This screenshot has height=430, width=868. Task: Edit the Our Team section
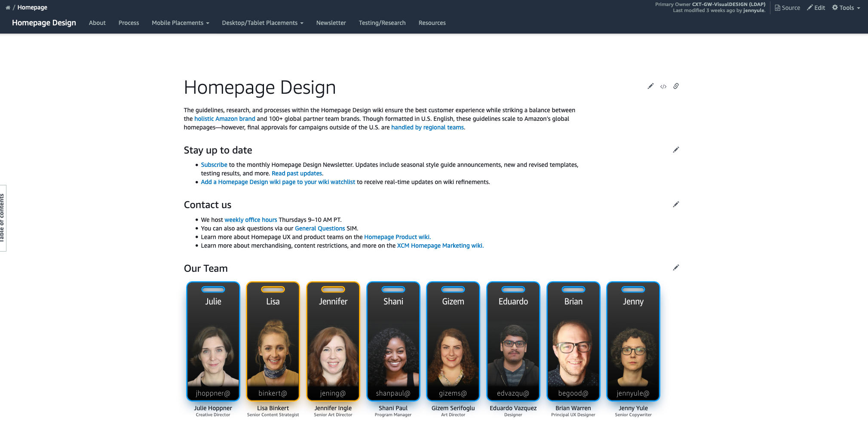676,267
